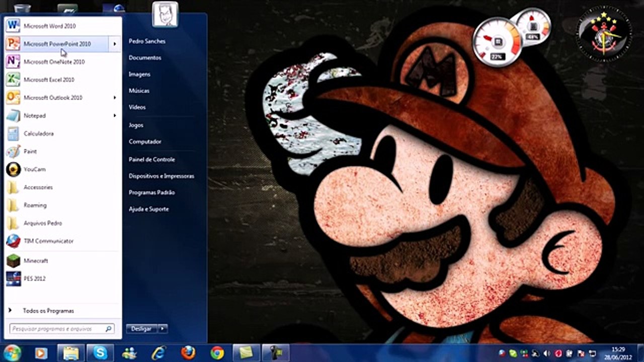Select Programas Padrão
Screen dimensions: 644x362
point(151,193)
